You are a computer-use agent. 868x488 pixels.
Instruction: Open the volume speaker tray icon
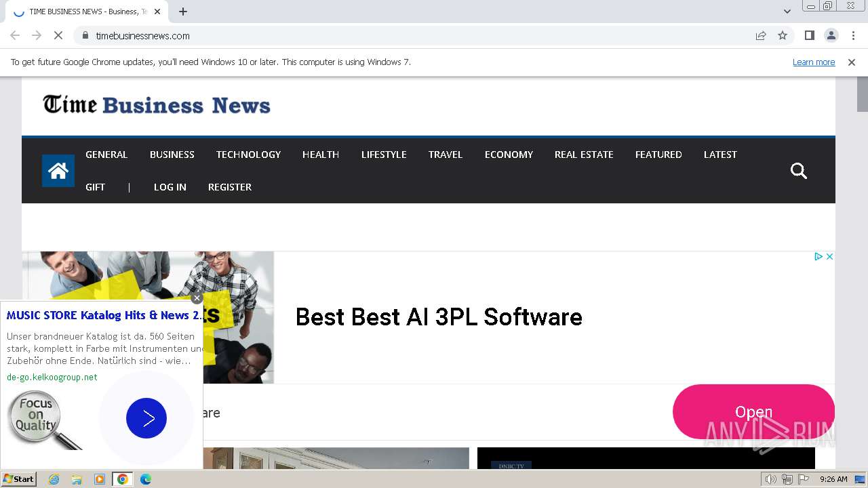pos(771,479)
